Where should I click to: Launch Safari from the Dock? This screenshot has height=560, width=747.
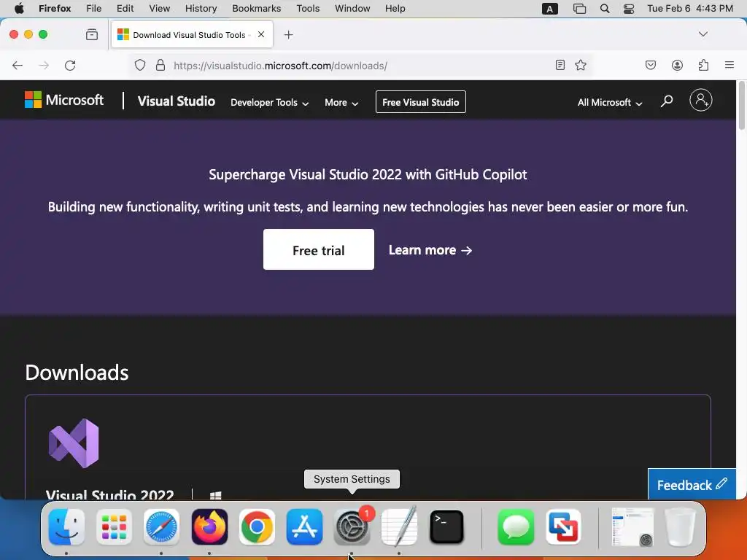161,527
